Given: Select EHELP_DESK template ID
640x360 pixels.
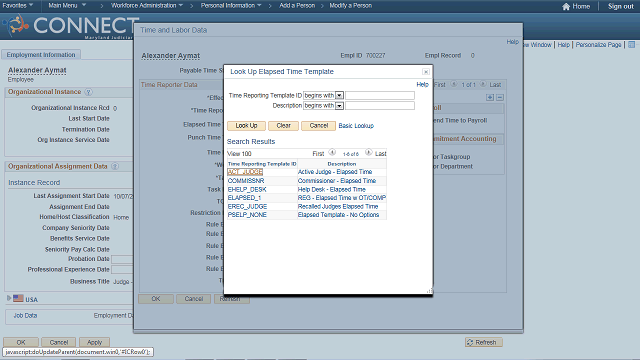Looking at the screenshot, I should pyautogui.click(x=247, y=189).
